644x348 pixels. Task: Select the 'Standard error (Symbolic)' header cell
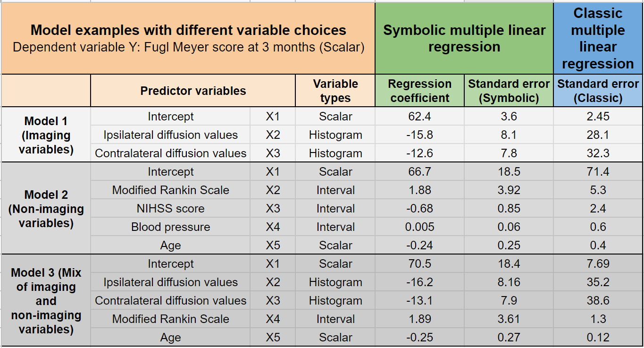[x=509, y=91]
